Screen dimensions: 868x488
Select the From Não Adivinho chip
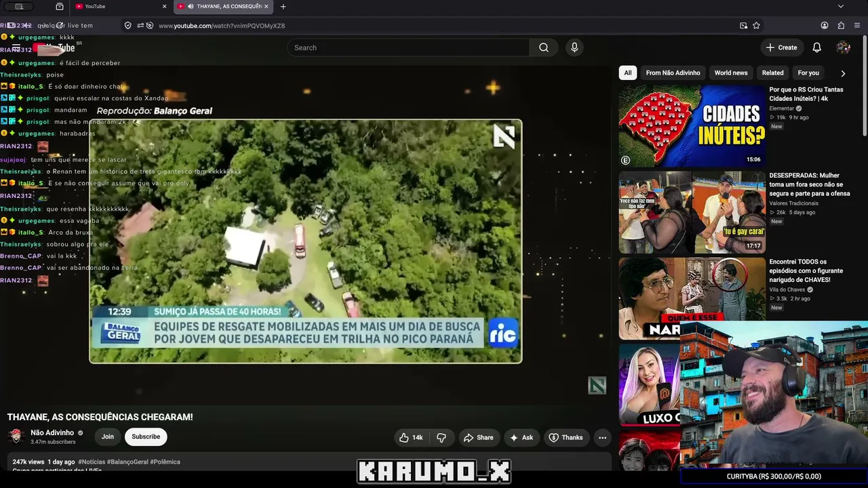click(x=673, y=73)
